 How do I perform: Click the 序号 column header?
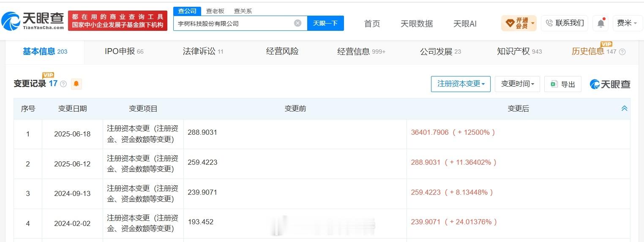(28, 109)
